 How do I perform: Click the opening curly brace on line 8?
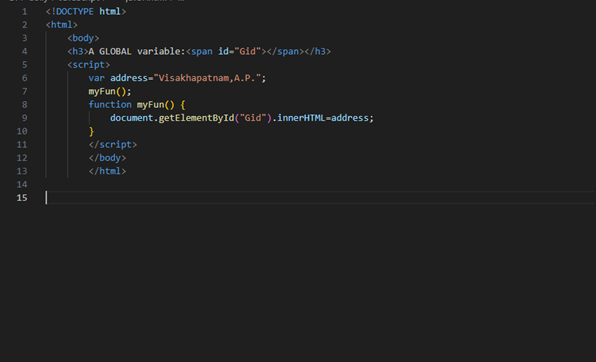tap(183, 105)
